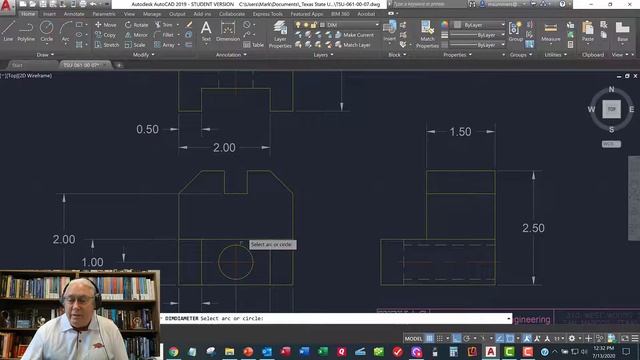The image size is (640, 360).
Task: Click the new drawing tab plus button
Action: [119, 65]
